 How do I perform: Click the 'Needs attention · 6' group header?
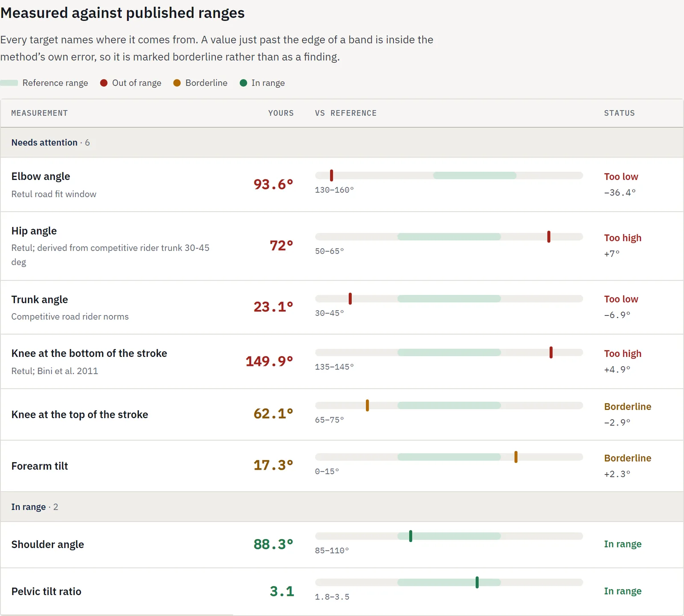coord(342,142)
